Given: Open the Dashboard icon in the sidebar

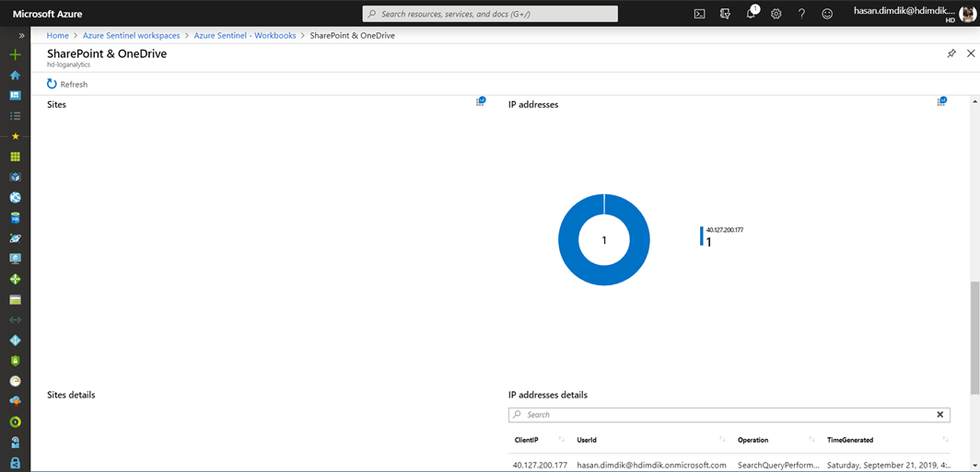Looking at the screenshot, I should pos(16,96).
